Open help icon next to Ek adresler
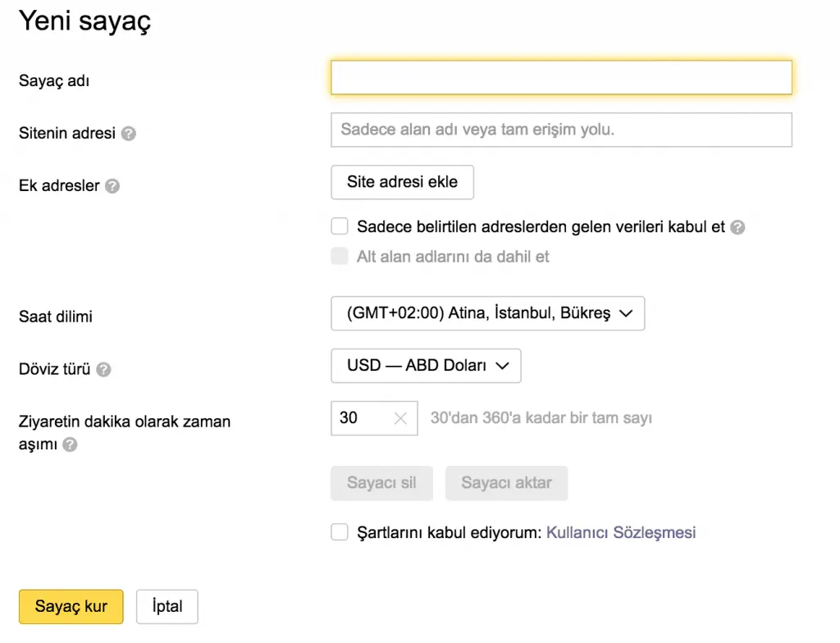Viewport: 840px width, 643px height. coord(112,186)
